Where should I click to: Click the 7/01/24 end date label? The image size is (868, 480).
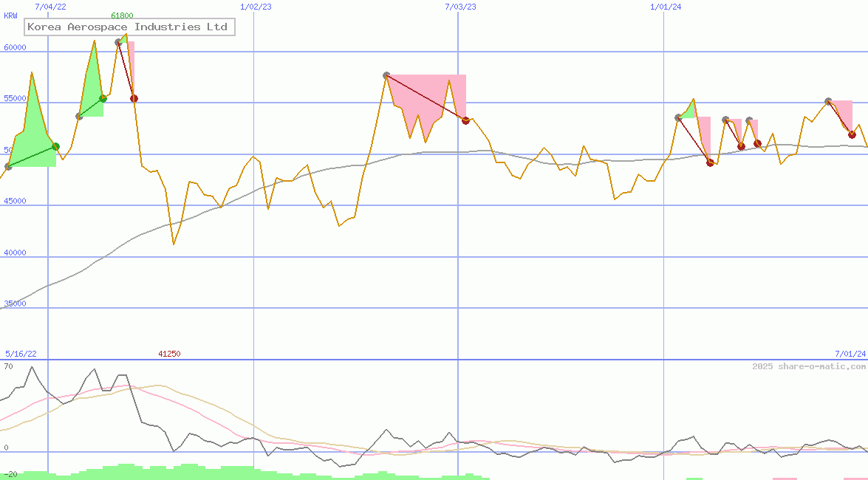tap(850, 354)
